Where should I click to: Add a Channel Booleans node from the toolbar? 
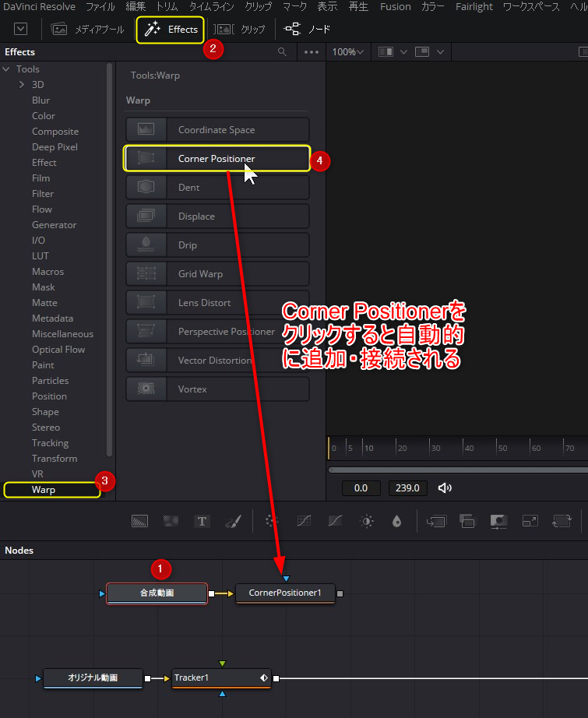pyautogui.click(x=467, y=521)
